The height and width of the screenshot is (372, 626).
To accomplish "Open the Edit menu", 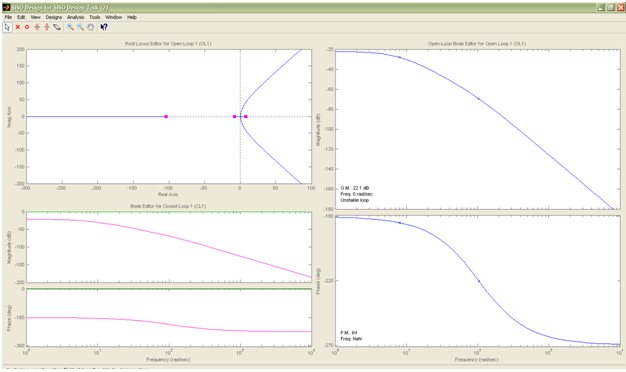I will (21, 17).
